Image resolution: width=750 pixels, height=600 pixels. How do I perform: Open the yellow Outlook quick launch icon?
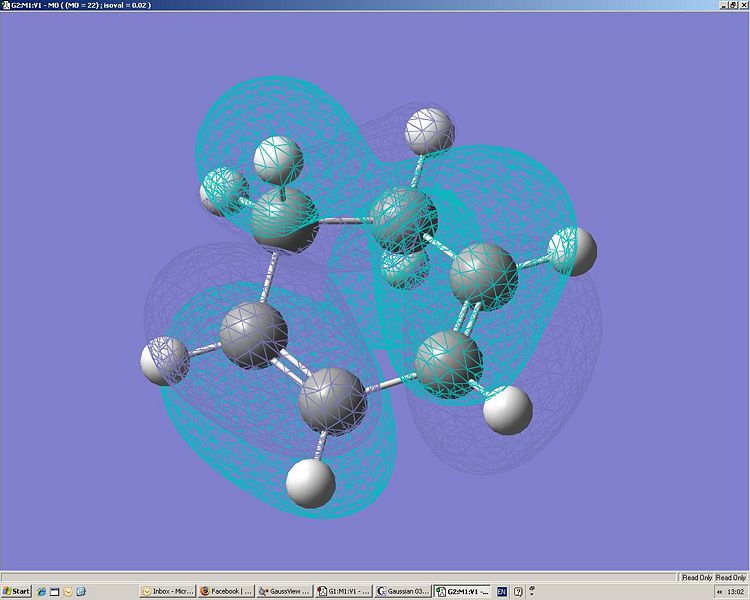(67, 591)
